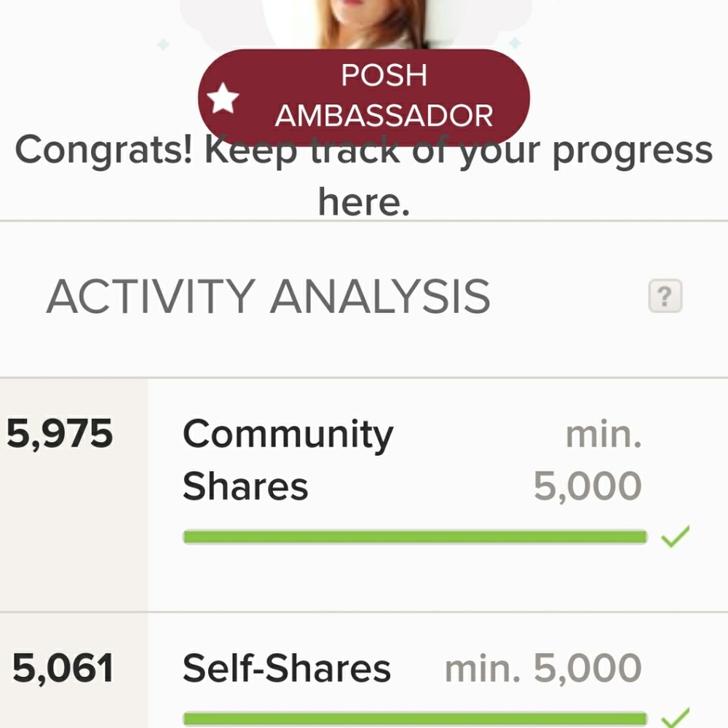
Task: Tap the 5,061 self-shares count
Action: click(63, 668)
